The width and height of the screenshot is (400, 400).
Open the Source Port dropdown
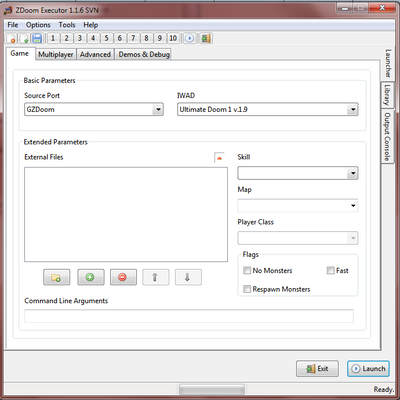coord(94,109)
